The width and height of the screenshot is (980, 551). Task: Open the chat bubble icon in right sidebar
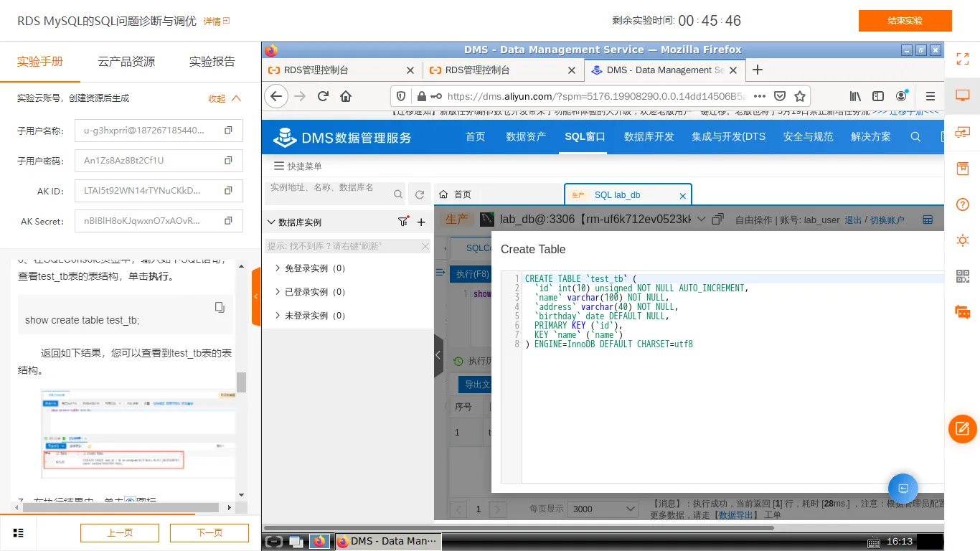click(x=963, y=312)
